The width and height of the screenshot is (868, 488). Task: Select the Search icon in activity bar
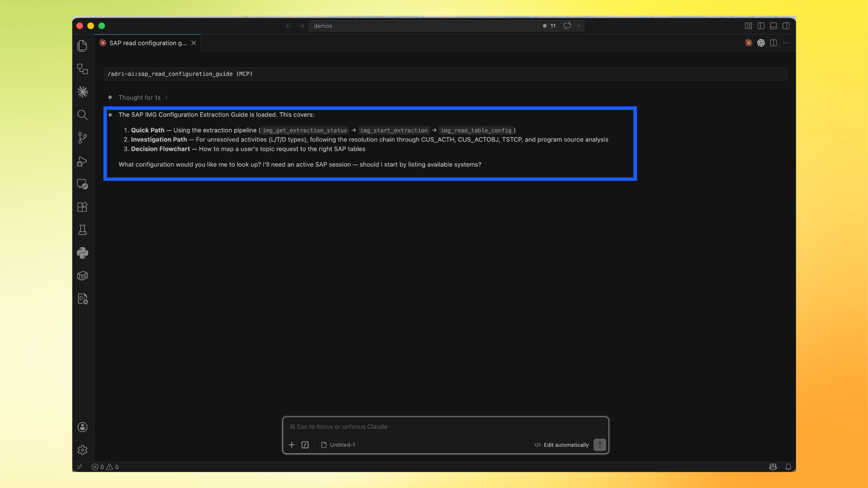(82, 115)
